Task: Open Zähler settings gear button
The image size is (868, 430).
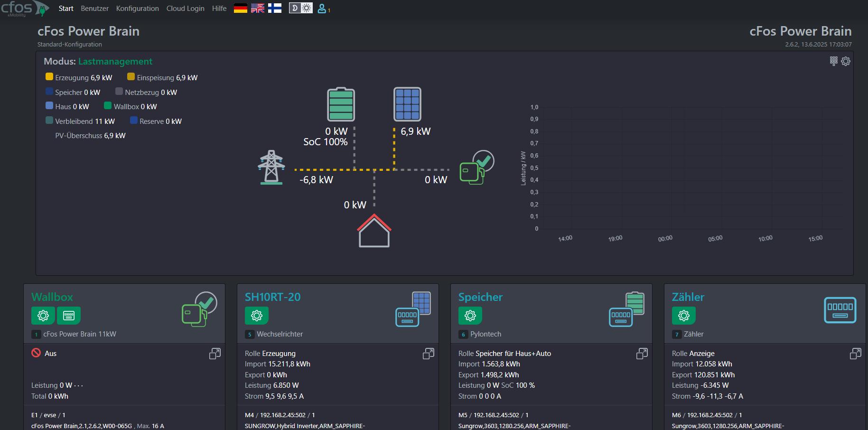Action: coord(684,315)
